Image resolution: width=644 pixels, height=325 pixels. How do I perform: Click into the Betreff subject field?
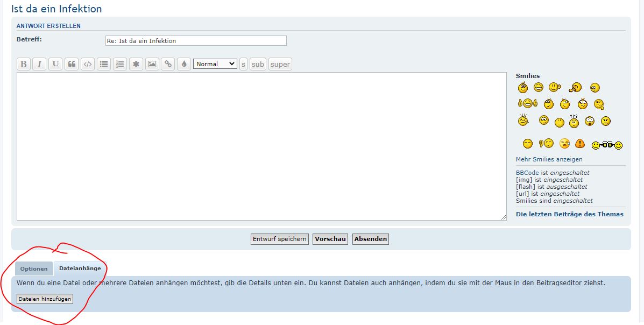click(x=196, y=41)
